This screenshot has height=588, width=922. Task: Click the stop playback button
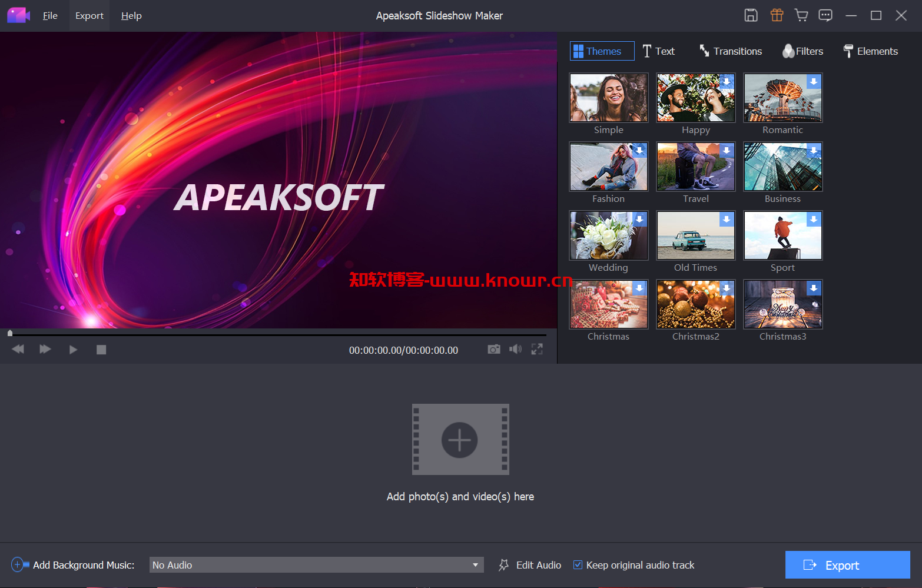pos(101,350)
